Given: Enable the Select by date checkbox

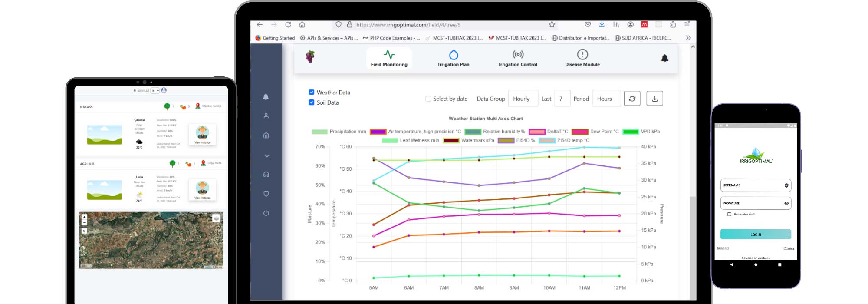Looking at the screenshot, I should [428, 99].
